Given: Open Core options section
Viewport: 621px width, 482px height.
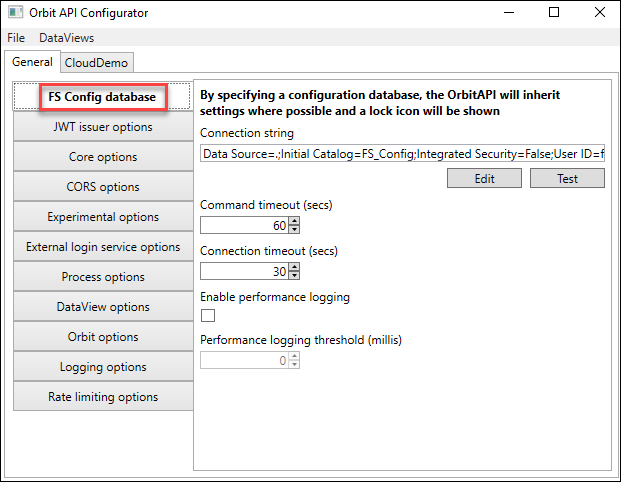Looking at the screenshot, I should pyautogui.click(x=103, y=157).
